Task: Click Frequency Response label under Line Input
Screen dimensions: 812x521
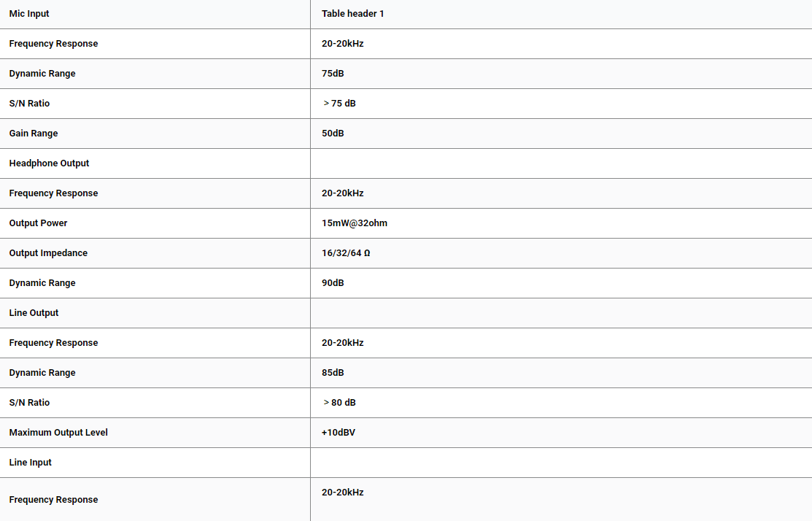Action: tap(53, 500)
